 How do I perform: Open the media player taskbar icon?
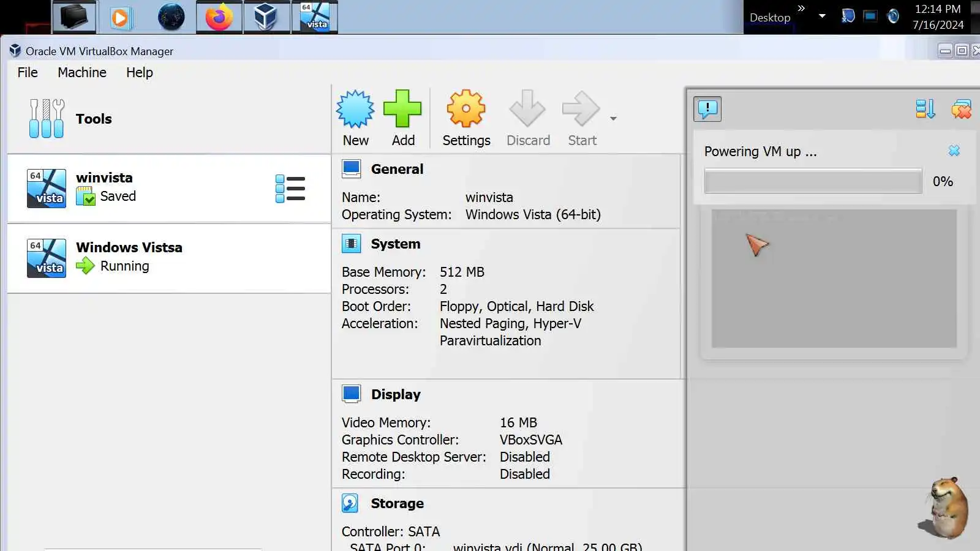click(x=121, y=17)
